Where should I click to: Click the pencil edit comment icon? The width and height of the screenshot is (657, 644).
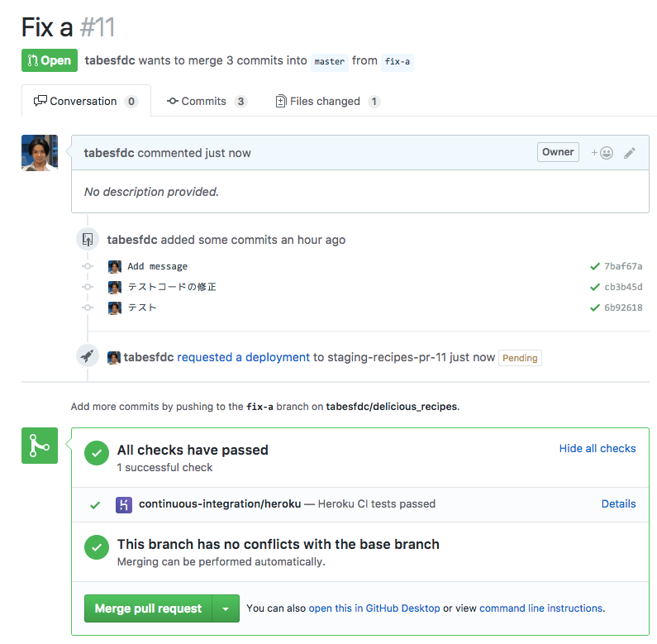630,153
